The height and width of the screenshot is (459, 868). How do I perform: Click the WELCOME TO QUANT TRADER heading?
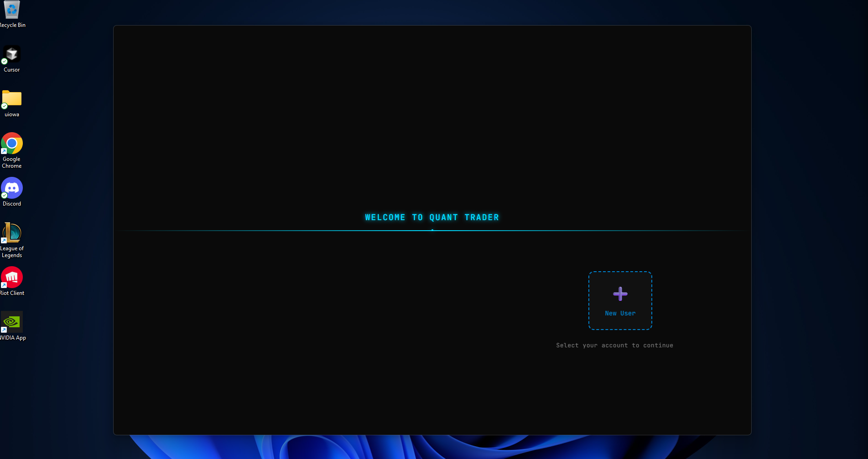click(432, 217)
